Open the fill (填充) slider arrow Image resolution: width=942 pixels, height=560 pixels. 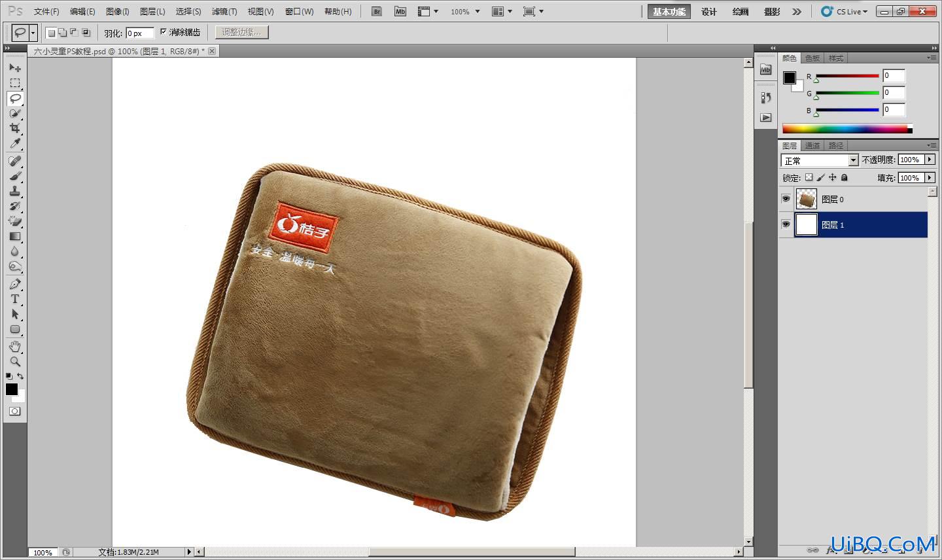point(930,178)
